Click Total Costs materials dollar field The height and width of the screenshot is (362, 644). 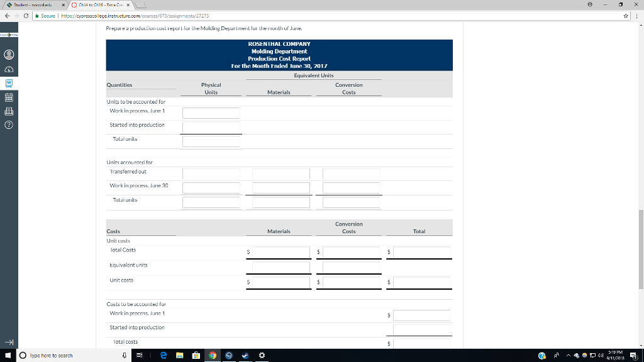(x=281, y=252)
